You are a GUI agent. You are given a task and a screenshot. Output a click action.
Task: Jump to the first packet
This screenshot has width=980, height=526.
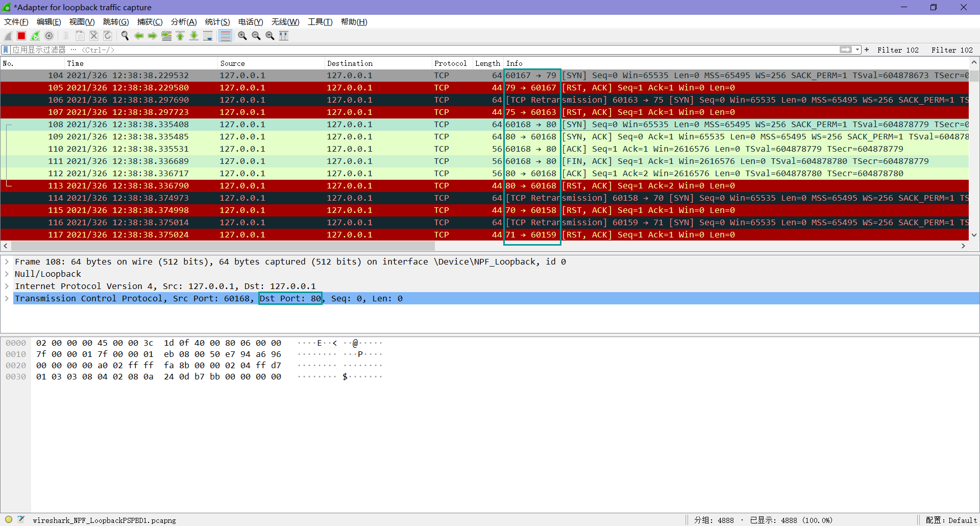click(x=180, y=36)
